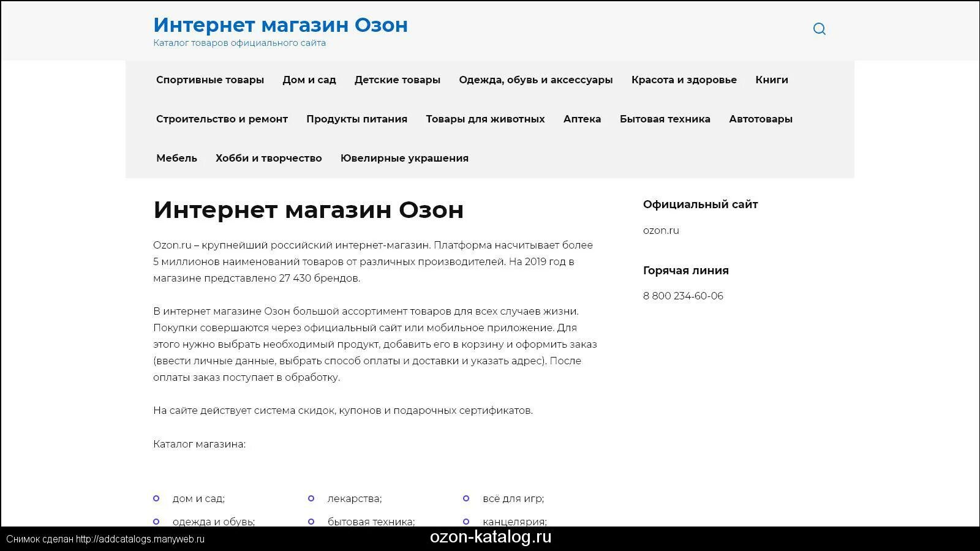Click the лекарства; list item
The image size is (980, 551).
(x=355, y=498)
